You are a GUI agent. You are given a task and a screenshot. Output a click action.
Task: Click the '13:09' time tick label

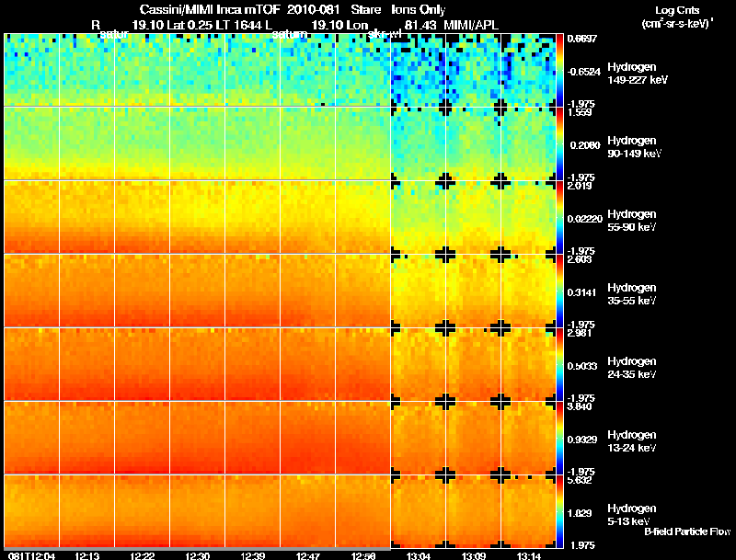(474, 555)
